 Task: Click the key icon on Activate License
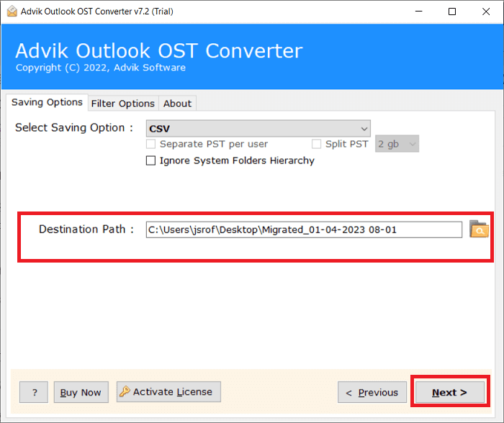(125, 391)
